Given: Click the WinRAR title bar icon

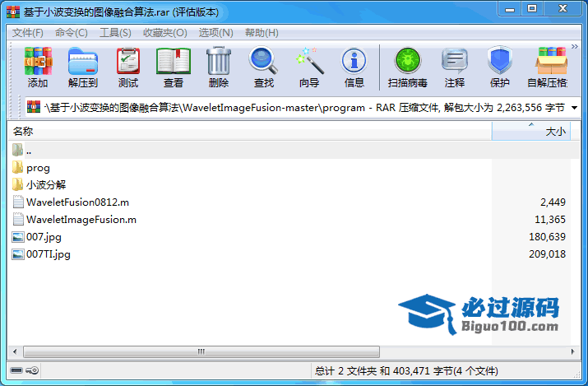Looking at the screenshot, I should 13,12.
